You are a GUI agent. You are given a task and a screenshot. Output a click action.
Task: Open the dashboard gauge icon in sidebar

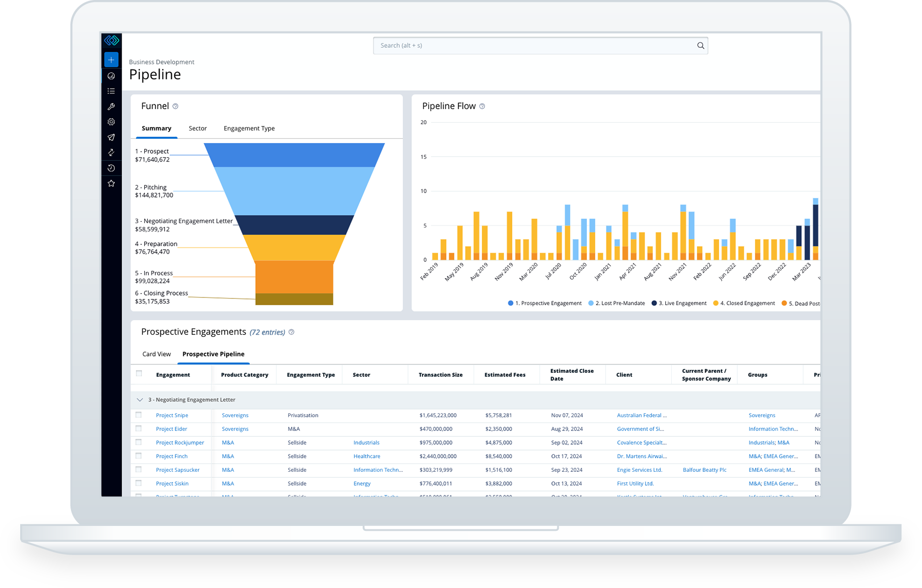tap(111, 76)
